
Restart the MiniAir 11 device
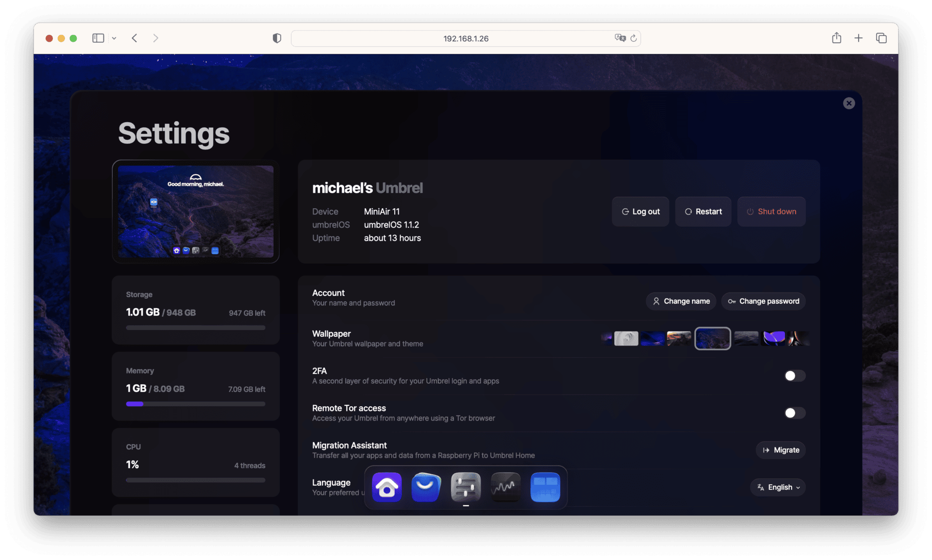point(703,211)
